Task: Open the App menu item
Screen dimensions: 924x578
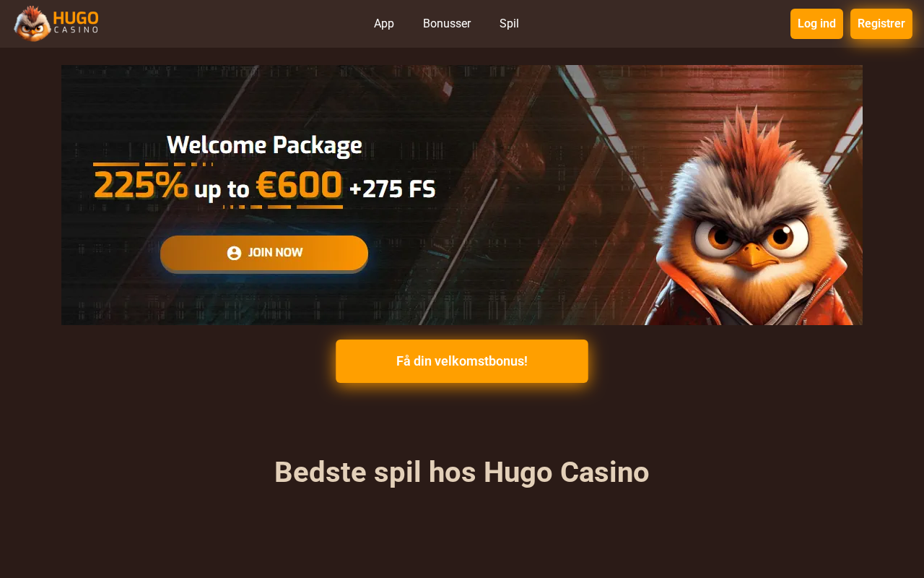Action: click(384, 24)
